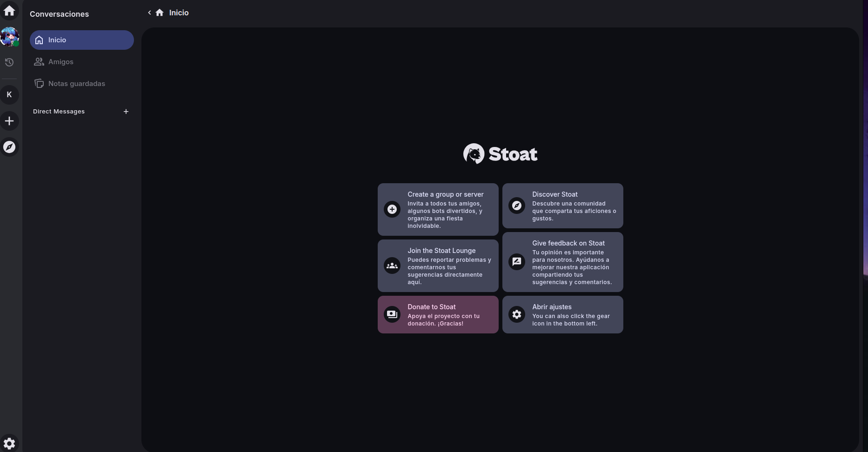Open Notas guardadas saved notes

[76, 84]
